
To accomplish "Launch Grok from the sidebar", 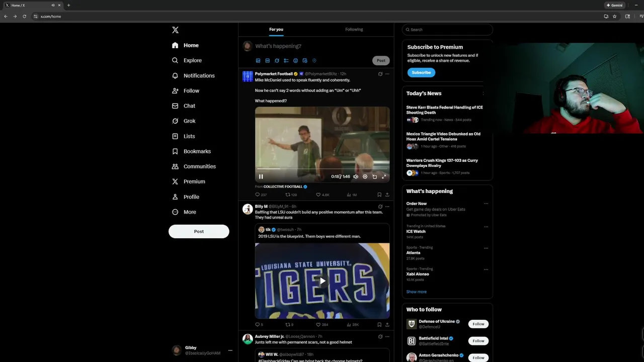I will [x=184, y=121].
